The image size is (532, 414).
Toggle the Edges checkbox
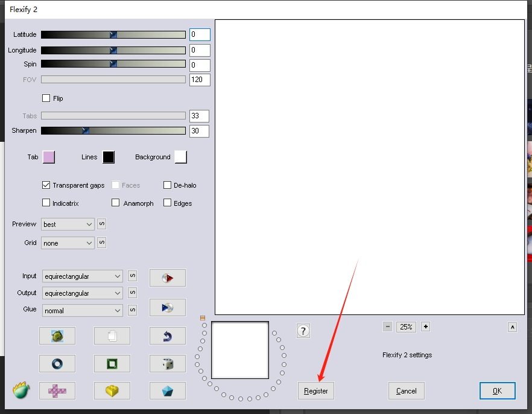[x=167, y=203]
